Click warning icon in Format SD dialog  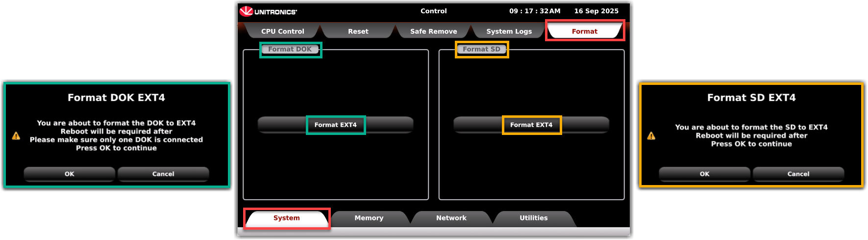click(x=651, y=136)
